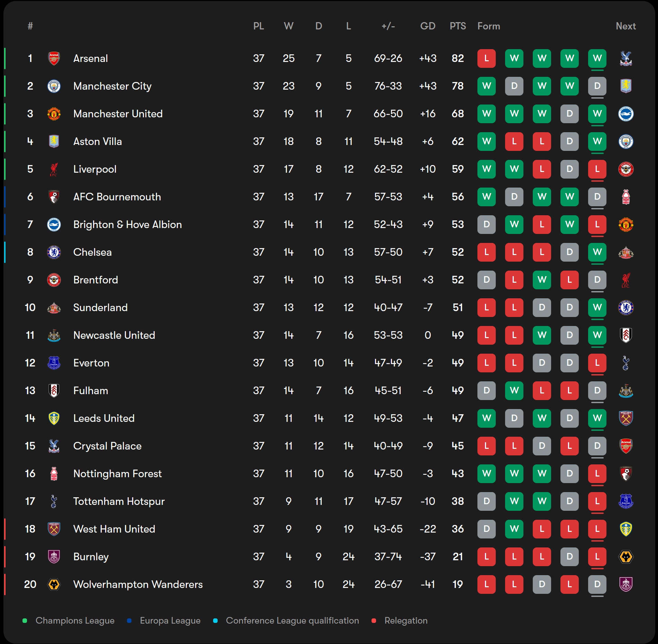Click the Leeds United badge beside team name

click(x=54, y=418)
